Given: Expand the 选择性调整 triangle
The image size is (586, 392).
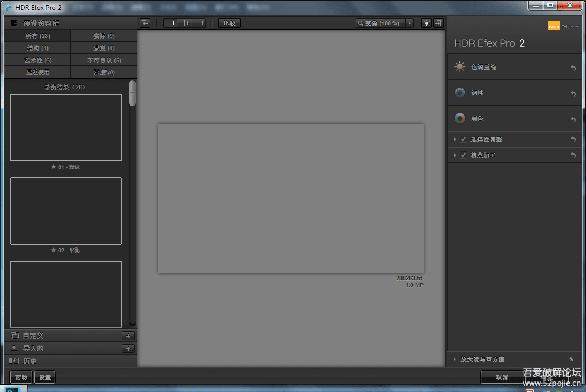Looking at the screenshot, I should (x=455, y=139).
